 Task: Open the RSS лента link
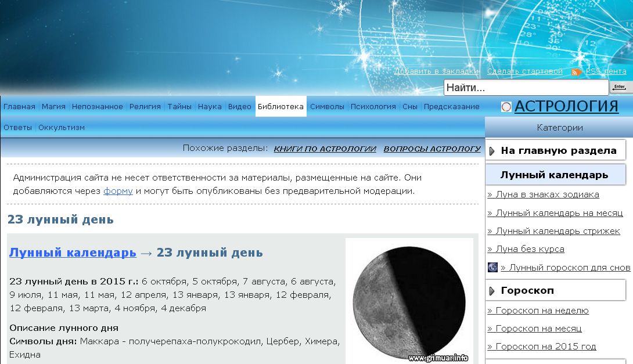(x=606, y=71)
